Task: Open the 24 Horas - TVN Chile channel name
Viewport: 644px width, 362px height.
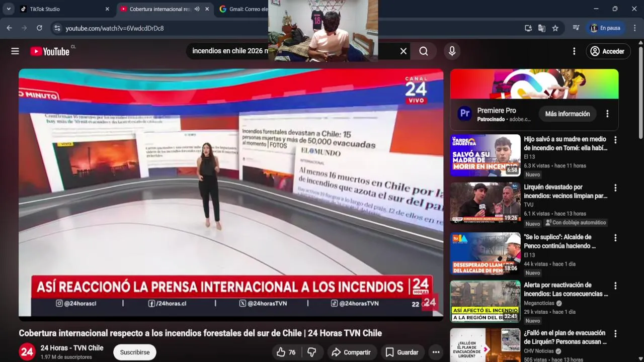Action: tap(72, 348)
